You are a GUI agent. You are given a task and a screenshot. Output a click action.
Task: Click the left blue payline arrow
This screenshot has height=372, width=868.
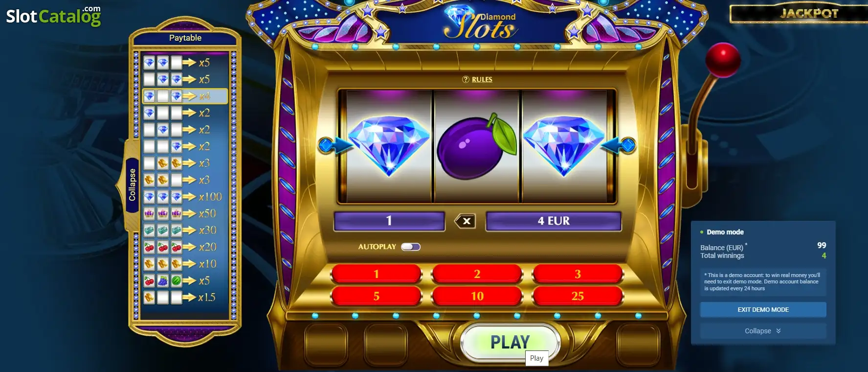[x=334, y=145]
